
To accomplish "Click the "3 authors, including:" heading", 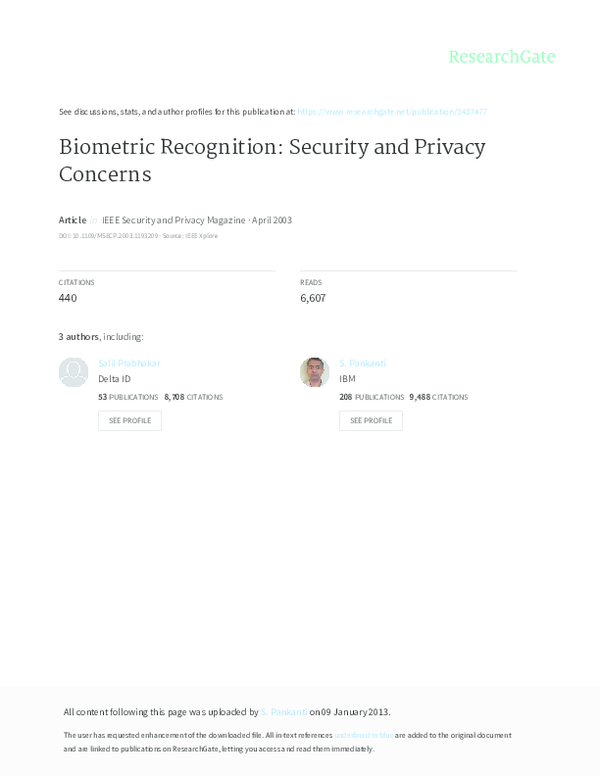I will coord(101,337).
